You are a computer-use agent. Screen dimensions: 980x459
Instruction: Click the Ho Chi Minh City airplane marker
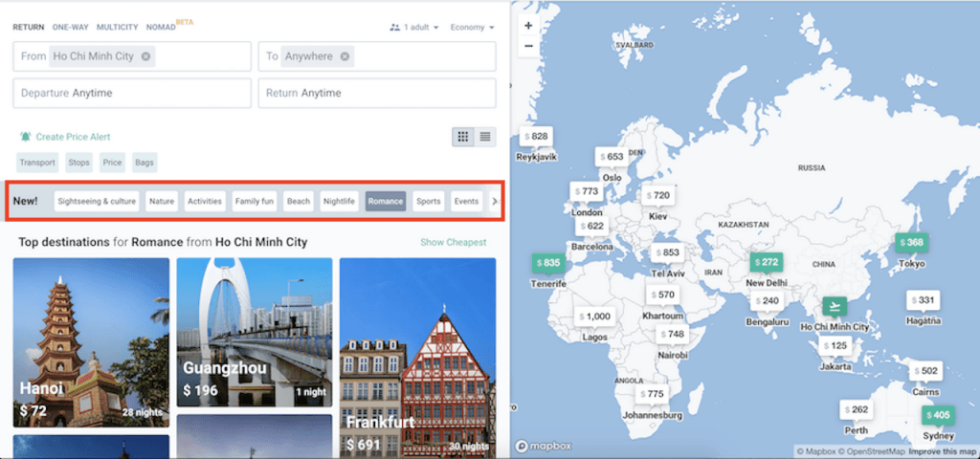point(835,307)
